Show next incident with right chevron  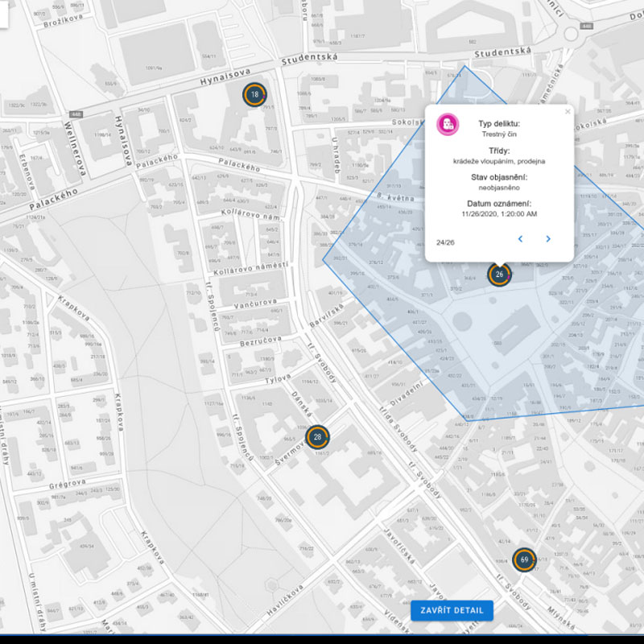click(548, 239)
